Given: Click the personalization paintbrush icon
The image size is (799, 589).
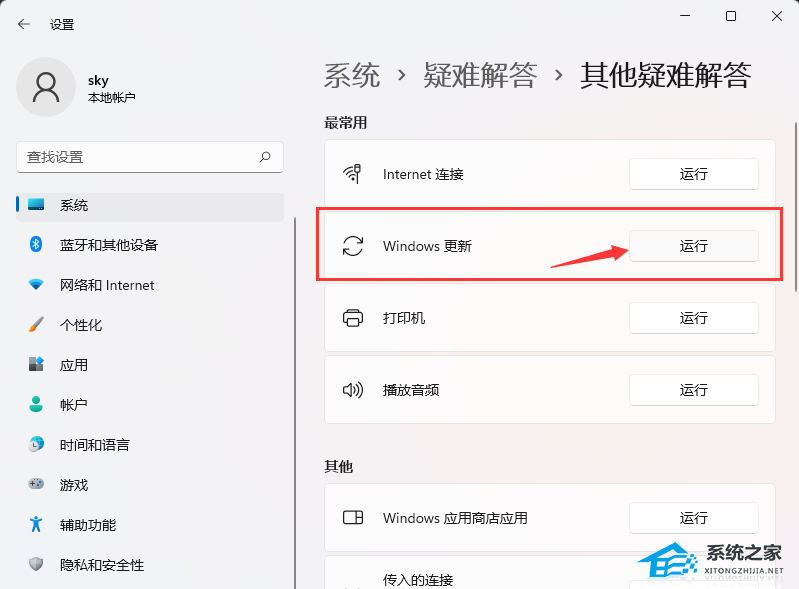Looking at the screenshot, I should pyautogui.click(x=36, y=324).
